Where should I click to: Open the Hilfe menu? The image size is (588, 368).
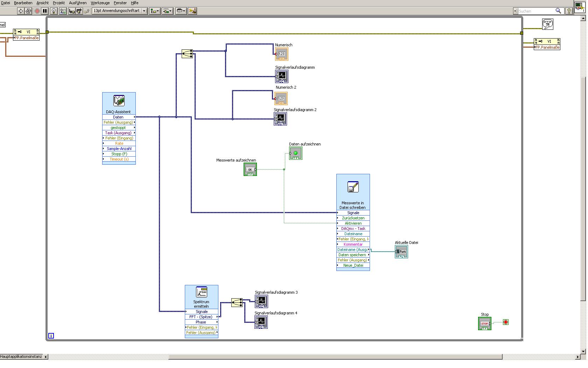point(134,3)
